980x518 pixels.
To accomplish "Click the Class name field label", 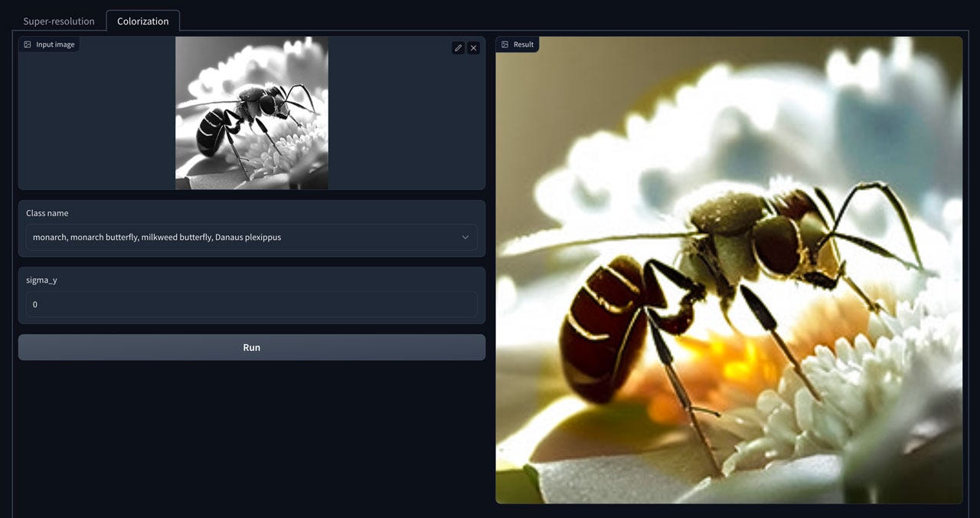I will [48, 212].
